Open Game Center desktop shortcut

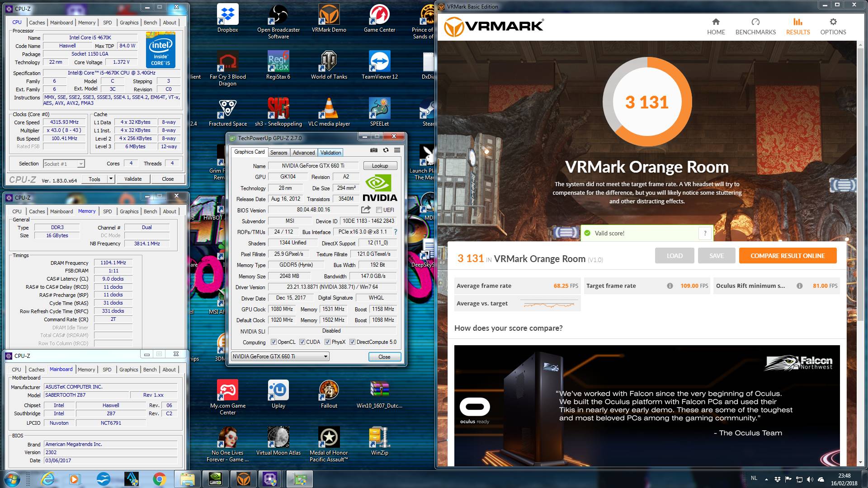[x=379, y=18]
